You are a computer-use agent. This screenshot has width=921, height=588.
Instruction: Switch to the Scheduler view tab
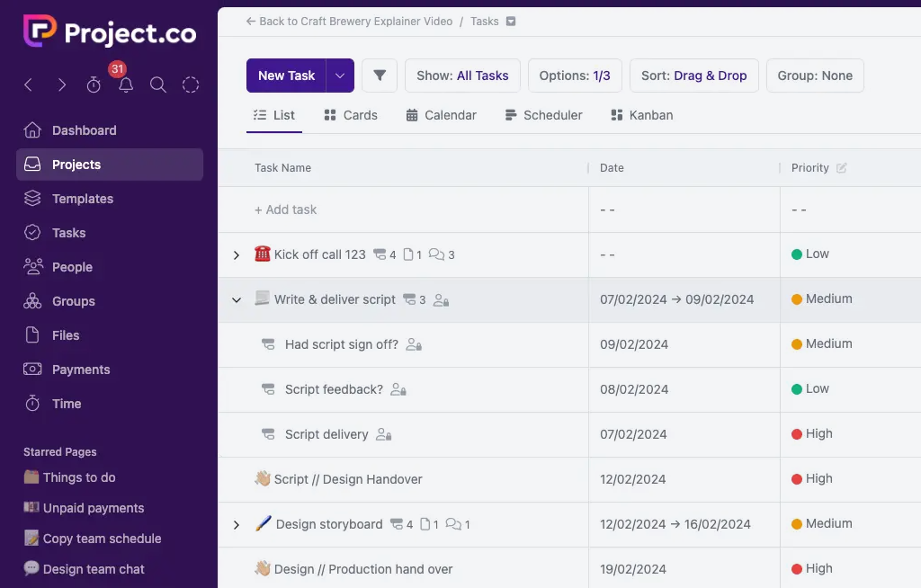(543, 115)
